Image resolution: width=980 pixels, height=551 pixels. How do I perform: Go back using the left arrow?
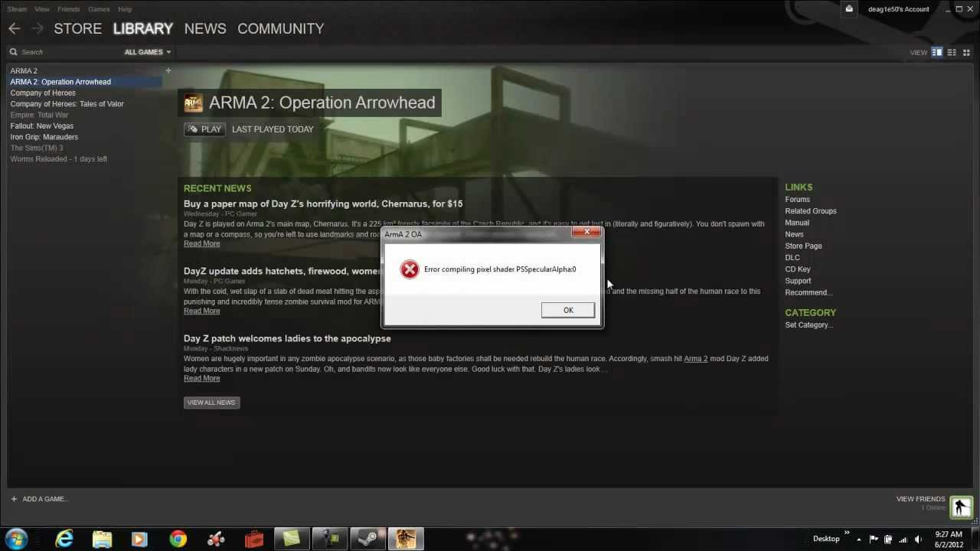[15, 28]
